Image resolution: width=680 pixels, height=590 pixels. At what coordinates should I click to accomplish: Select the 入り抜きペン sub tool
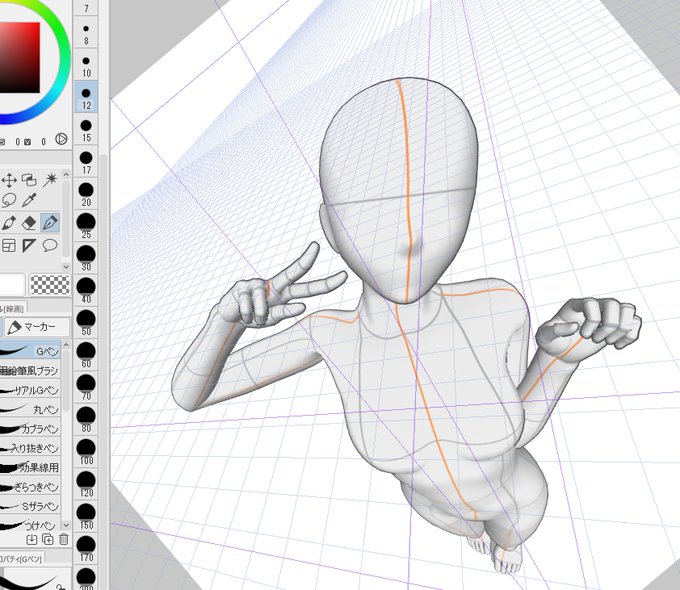click(30, 448)
